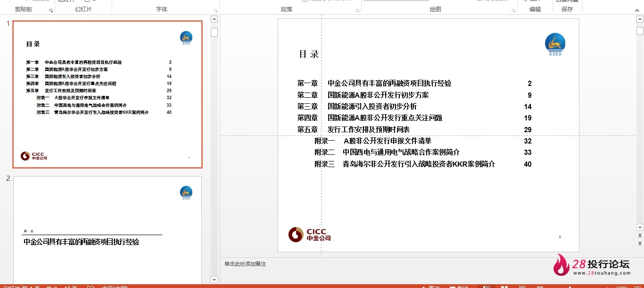This screenshot has height=288, width=644.
Task: Go to the next slide with the double-down arrow
Action: click(x=640, y=244)
